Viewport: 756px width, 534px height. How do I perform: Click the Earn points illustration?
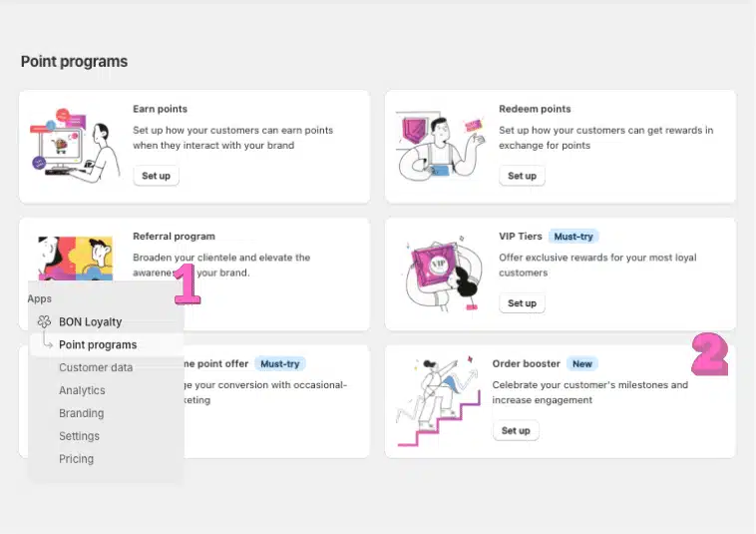click(x=75, y=146)
